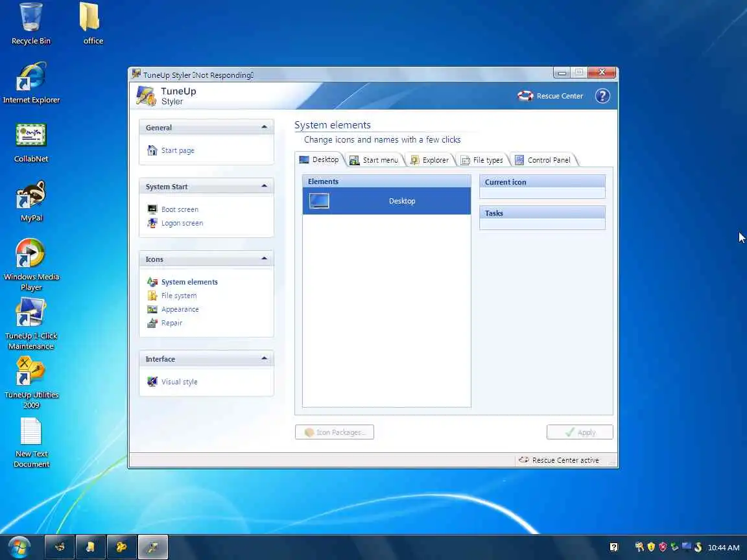Switch to the Explorer tab
747x560 pixels.
[x=430, y=160]
